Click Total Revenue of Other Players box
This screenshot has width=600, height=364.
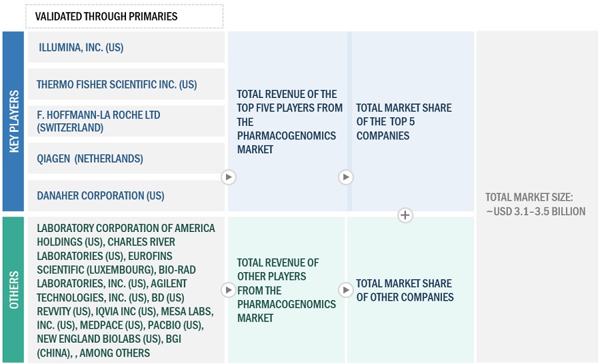[x=287, y=290]
